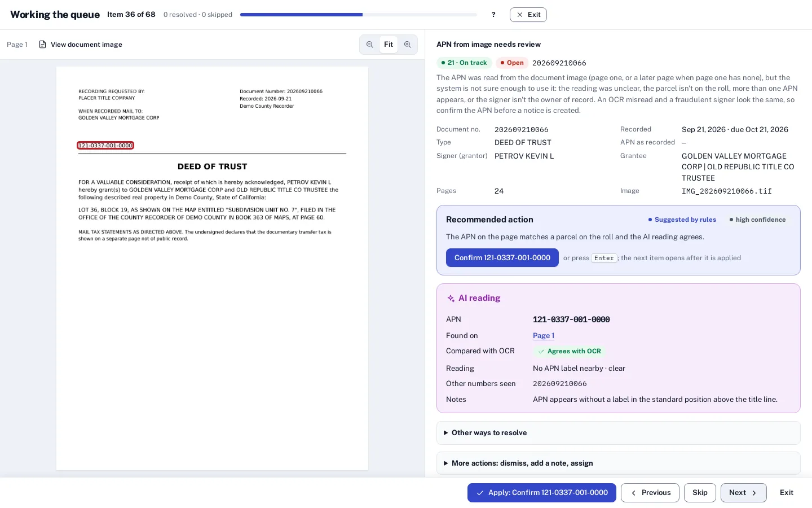Click the Confirm 121-0337-001-0000 button
Screen dimensions: 812x508
(502, 258)
